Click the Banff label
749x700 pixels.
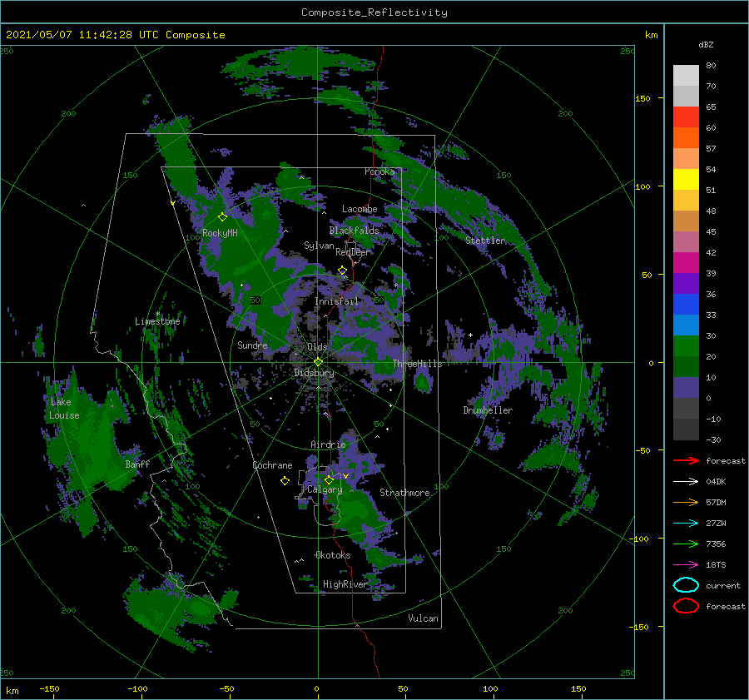[137, 464]
